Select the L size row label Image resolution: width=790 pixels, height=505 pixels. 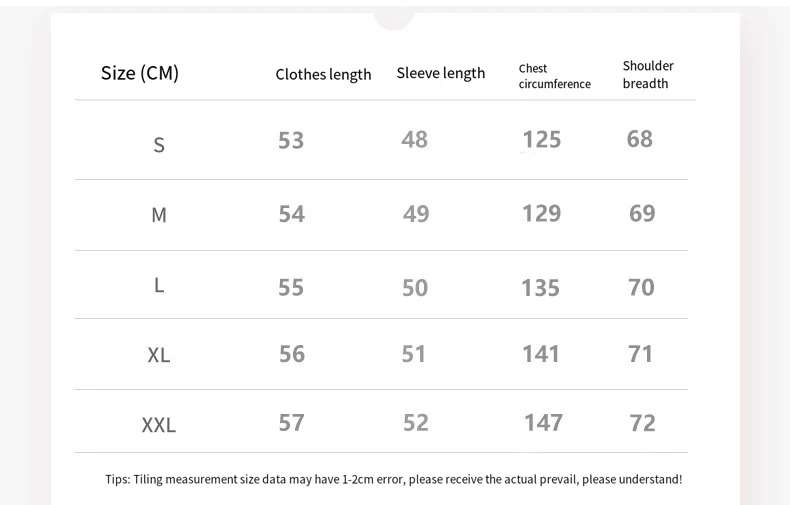click(x=159, y=286)
